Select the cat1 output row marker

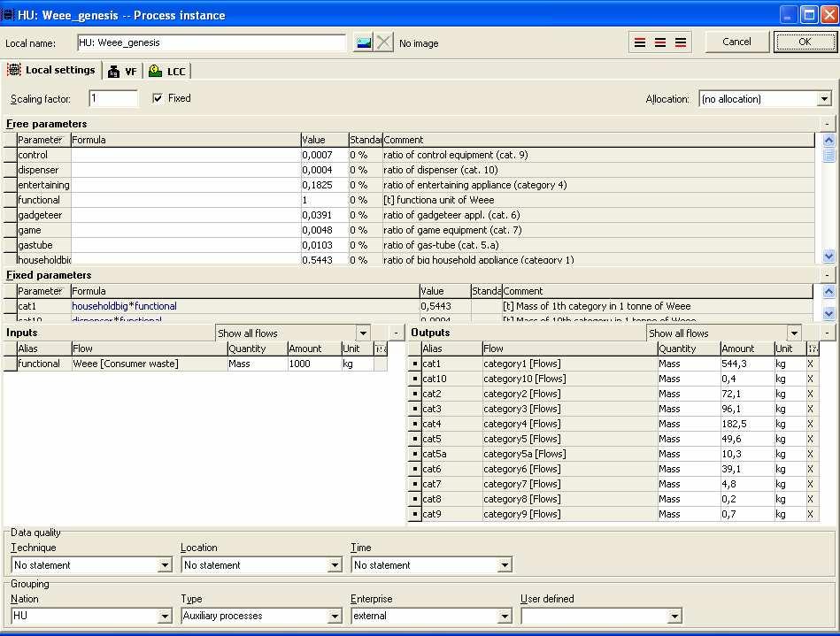click(x=414, y=364)
